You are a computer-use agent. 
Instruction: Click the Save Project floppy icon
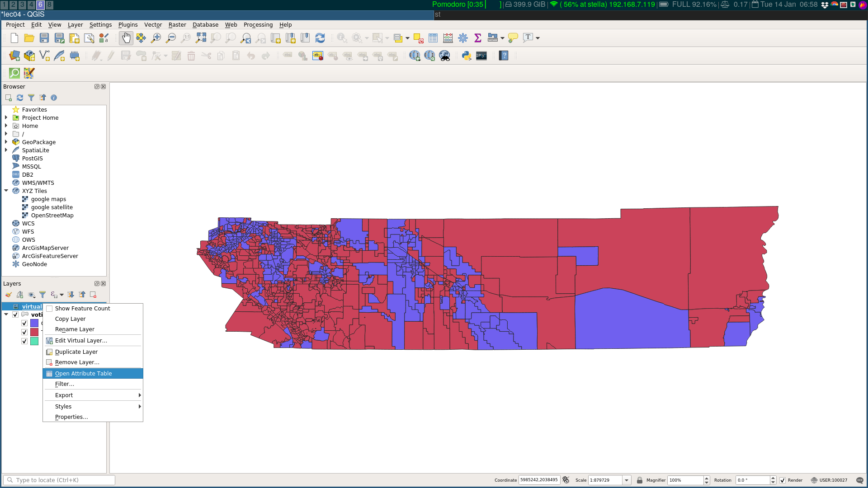point(44,38)
